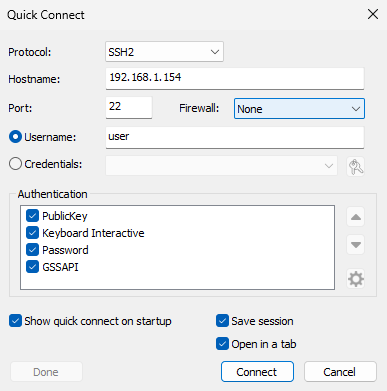The image size is (387, 391).
Task: Select the Password entry in Authentication list
Action: click(65, 250)
